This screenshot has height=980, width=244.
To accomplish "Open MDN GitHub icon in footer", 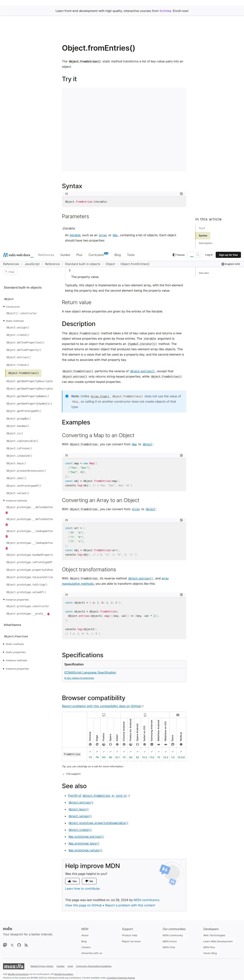I will pyautogui.click(x=19, y=945).
